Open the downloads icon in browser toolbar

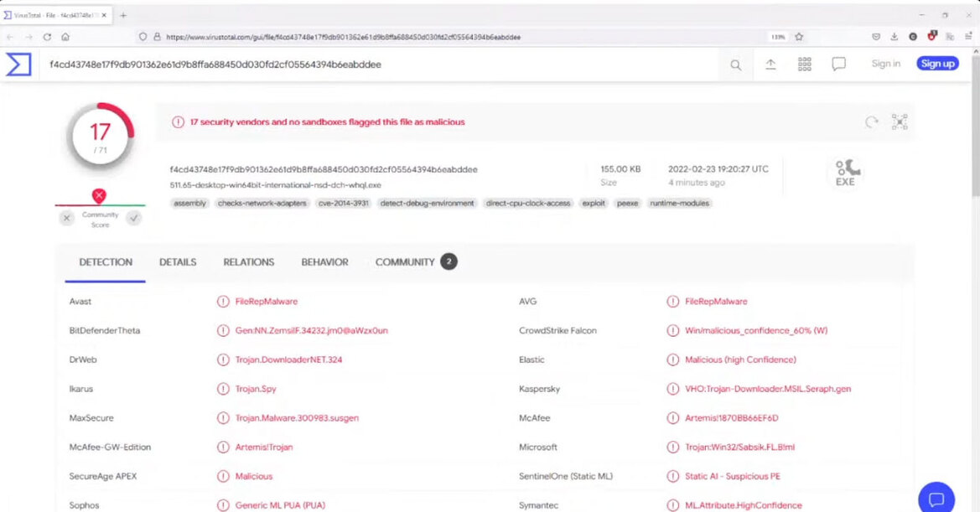[x=894, y=37]
